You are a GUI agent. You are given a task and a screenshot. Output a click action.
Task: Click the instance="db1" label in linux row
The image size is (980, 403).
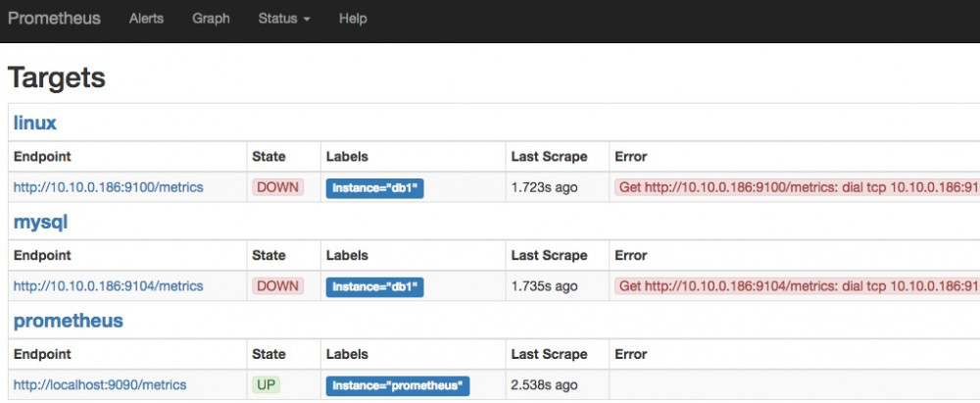[x=375, y=188]
